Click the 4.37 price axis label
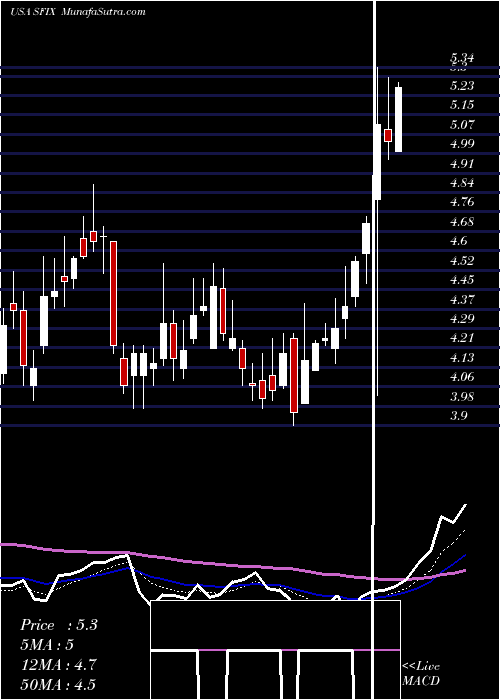The height and width of the screenshot is (700, 500). (462, 299)
